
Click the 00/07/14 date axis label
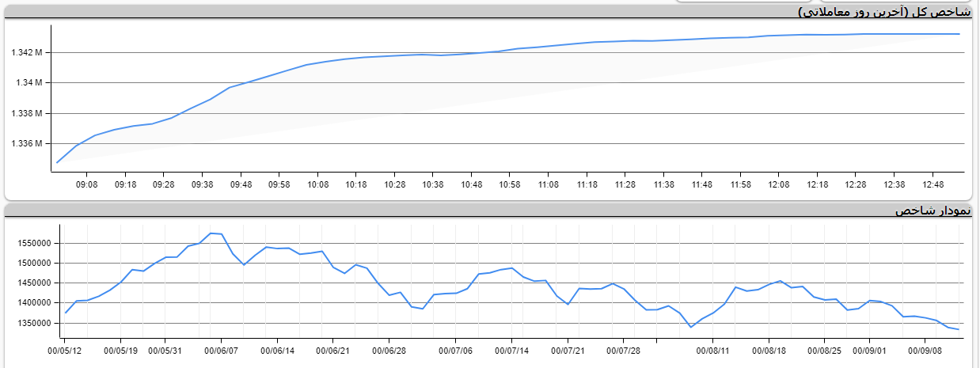511,349
